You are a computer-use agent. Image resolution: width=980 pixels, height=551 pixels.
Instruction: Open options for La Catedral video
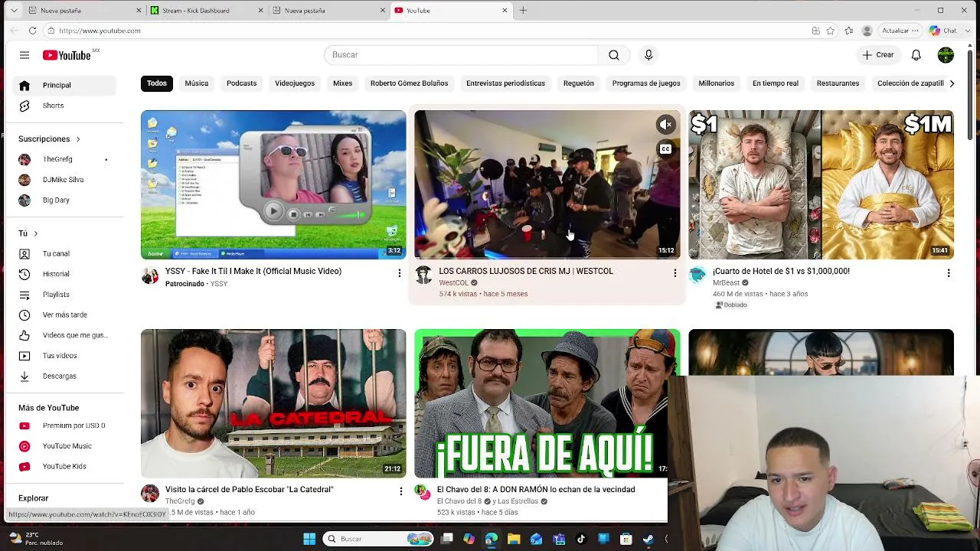(x=400, y=491)
